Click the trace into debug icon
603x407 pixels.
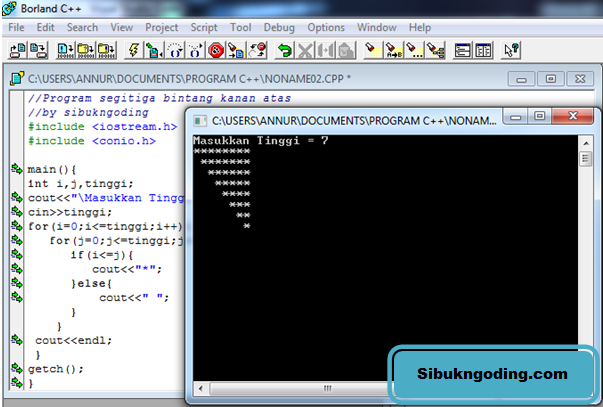click(195, 50)
